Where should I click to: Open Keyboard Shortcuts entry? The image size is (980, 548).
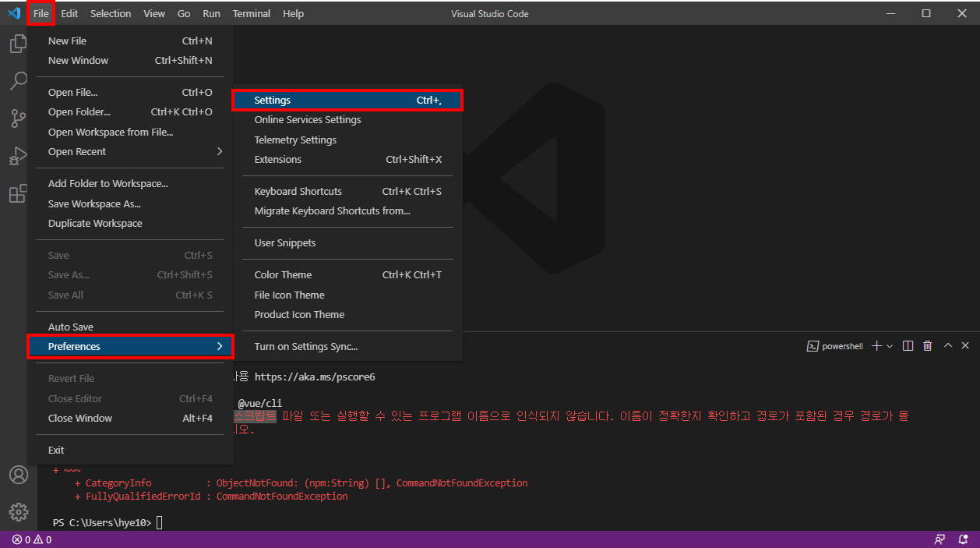coord(347,192)
